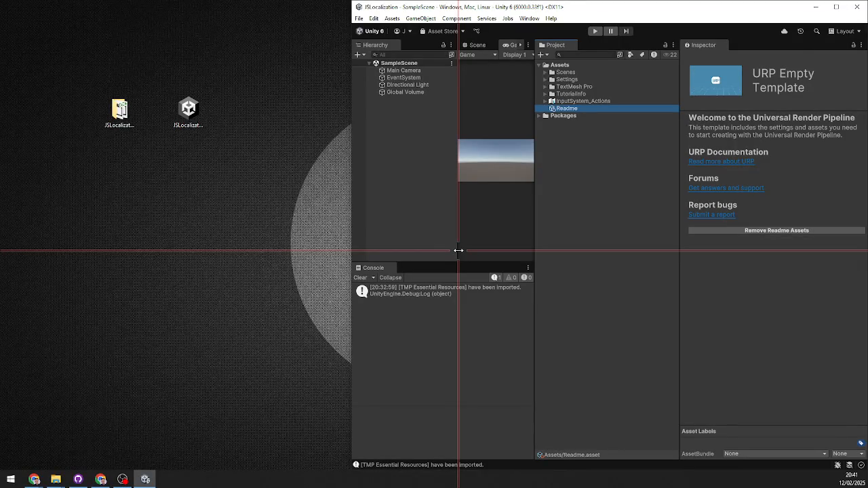Open the File menu
The image size is (868, 488).
point(359,18)
